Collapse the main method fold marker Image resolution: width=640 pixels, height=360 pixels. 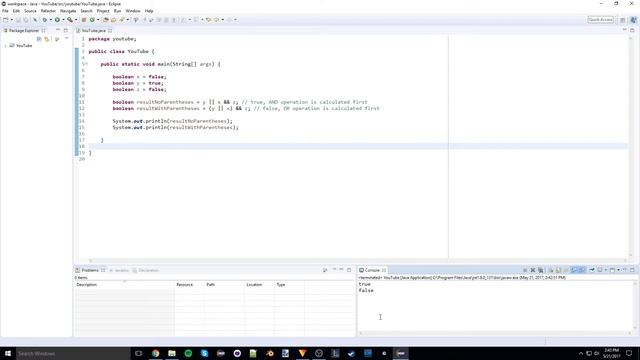tap(86, 64)
